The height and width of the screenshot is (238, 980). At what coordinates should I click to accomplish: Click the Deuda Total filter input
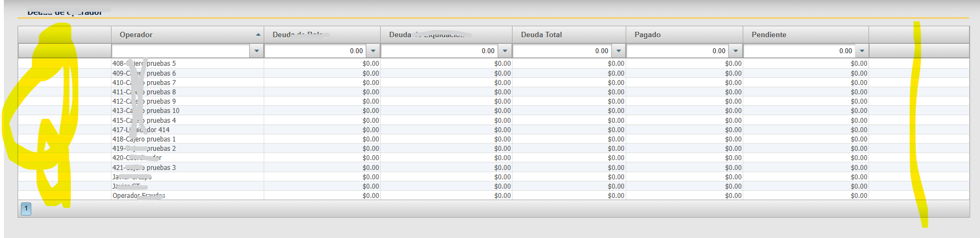(x=562, y=51)
